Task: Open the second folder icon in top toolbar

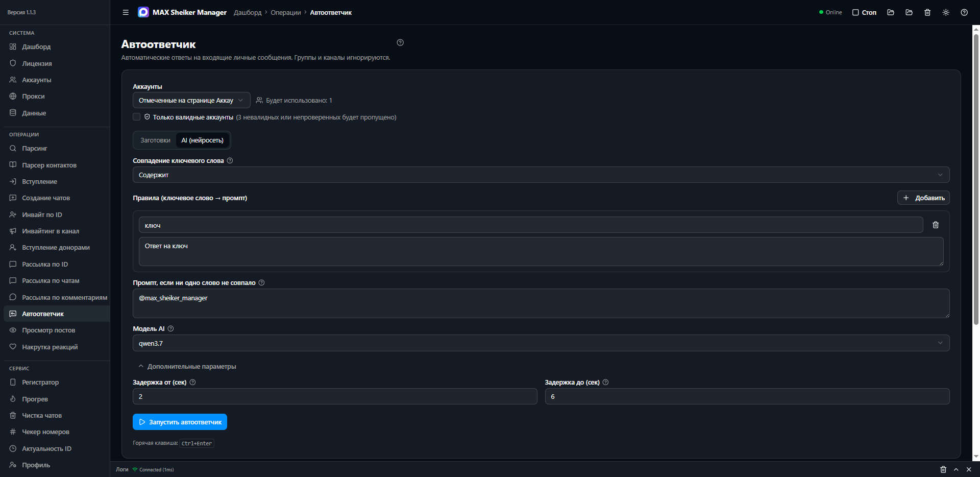Action: (909, 12)
